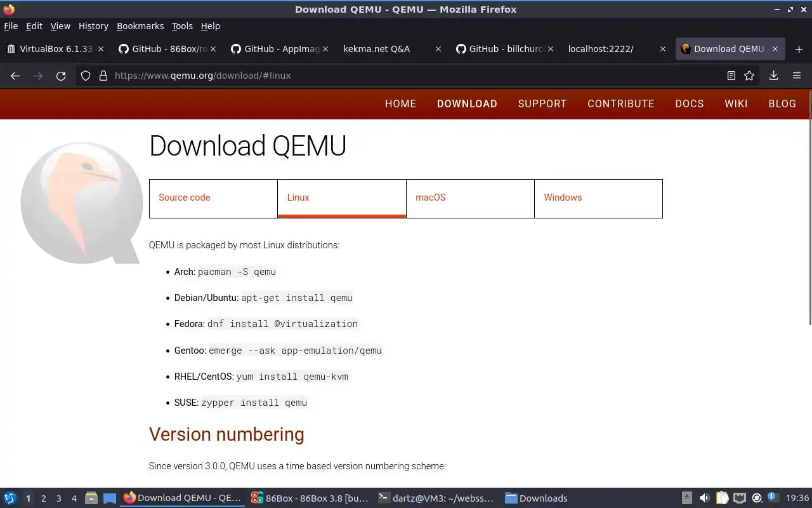This screenshot has height=508, width=812.
Task: Click the show desktop icon in taskbar
Action: [110, 498]
